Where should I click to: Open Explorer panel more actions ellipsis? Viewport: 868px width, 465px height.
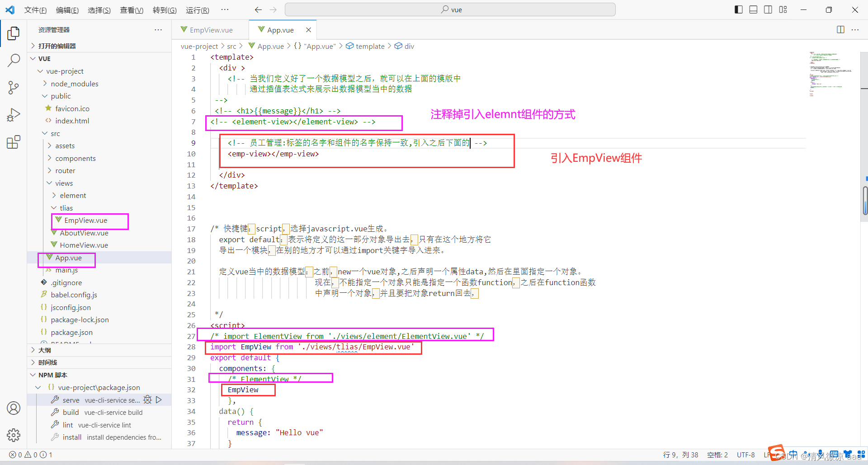[x=158, y=29]
